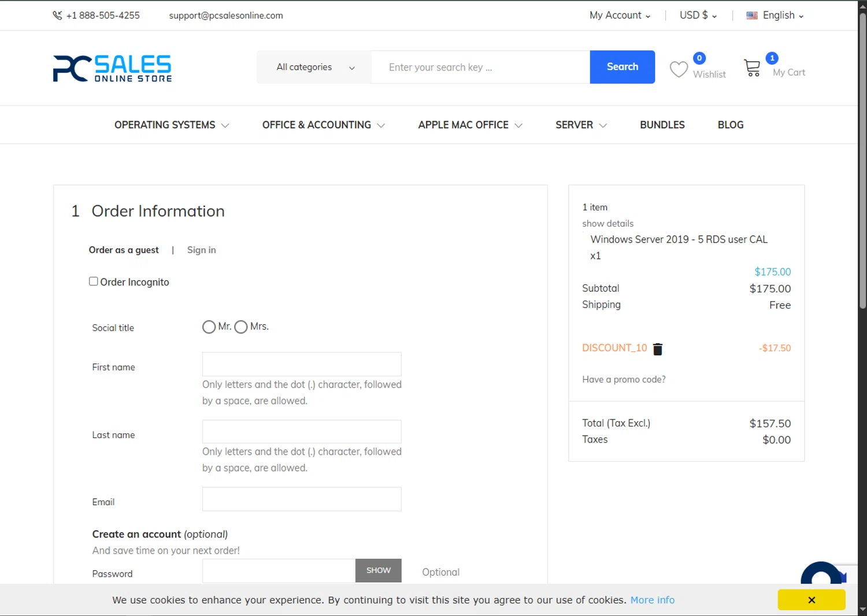This screenshot has width=867, height=616.
Task: Focus the Last name field
Action: (x=302, y=432)
